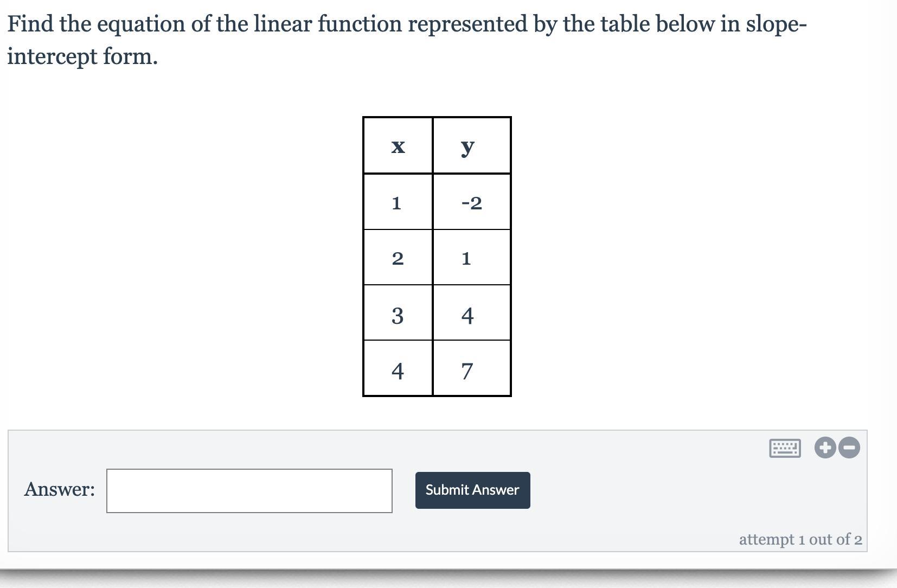Click the "Answer:" label text
Screen dimensions: 897x588
[59, 489]
